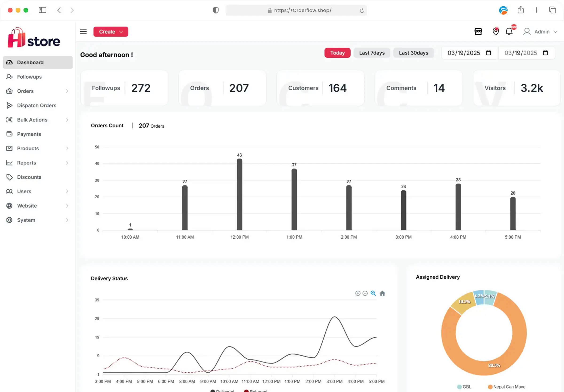The image size is (564, 392).
Task: Toggle the Delivered series legend
Action: point(223,391)
